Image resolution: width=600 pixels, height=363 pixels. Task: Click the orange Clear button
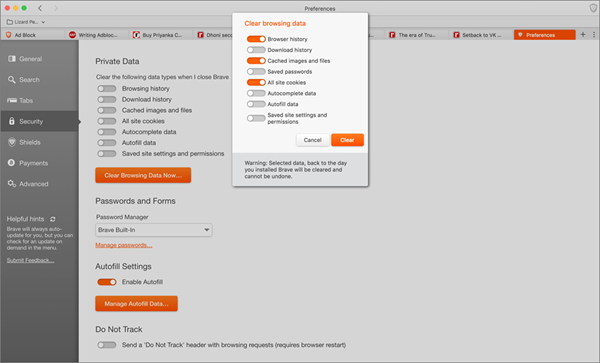[x=347, y=140]
